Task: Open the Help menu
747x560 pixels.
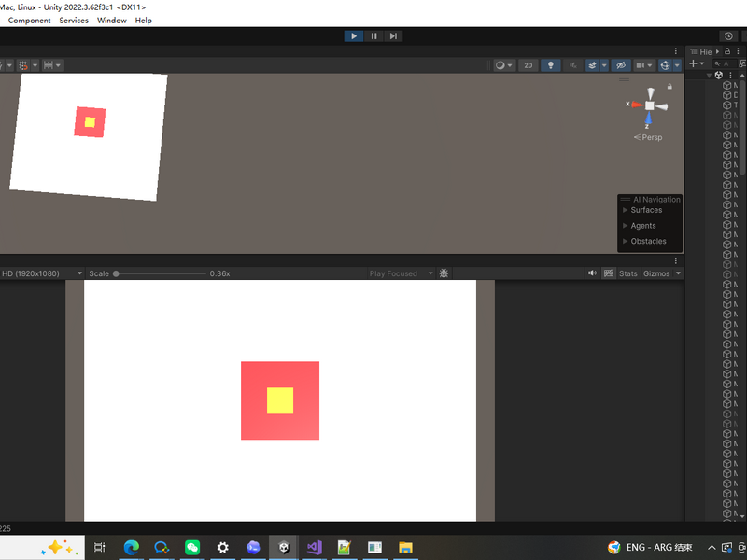Action: click(x=144, y=21)
